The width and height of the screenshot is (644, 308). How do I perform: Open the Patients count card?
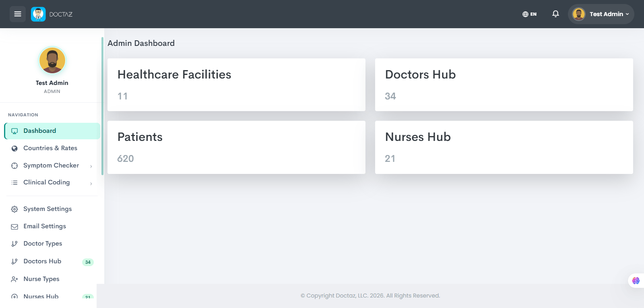click(236, 147)
